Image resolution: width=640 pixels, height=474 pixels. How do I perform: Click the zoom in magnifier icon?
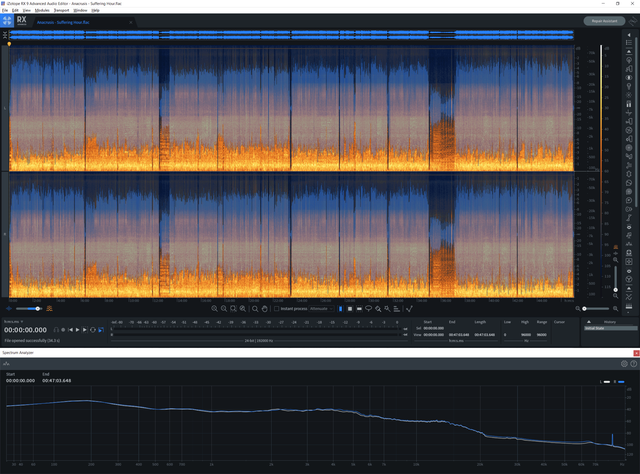(x=214, y=309)
